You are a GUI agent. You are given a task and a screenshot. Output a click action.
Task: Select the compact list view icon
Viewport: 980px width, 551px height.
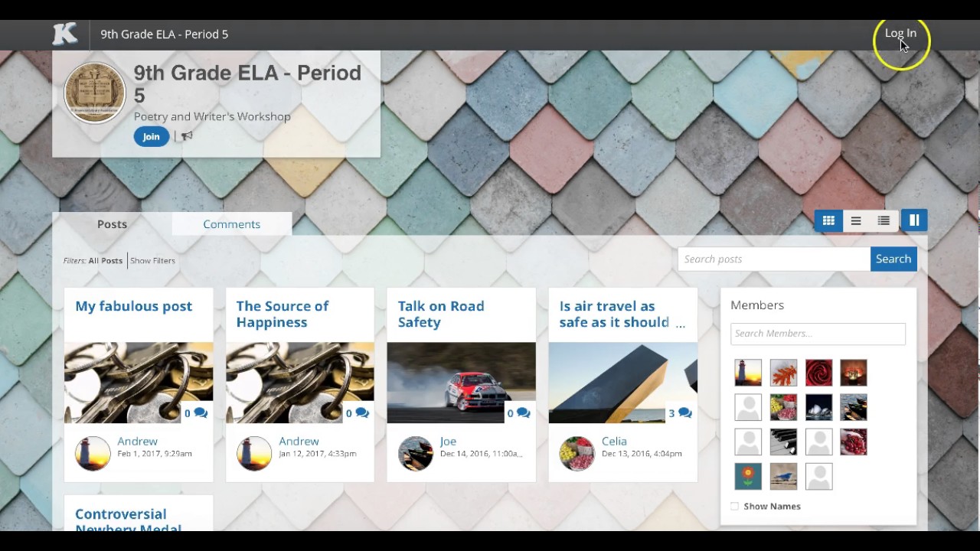884,220
